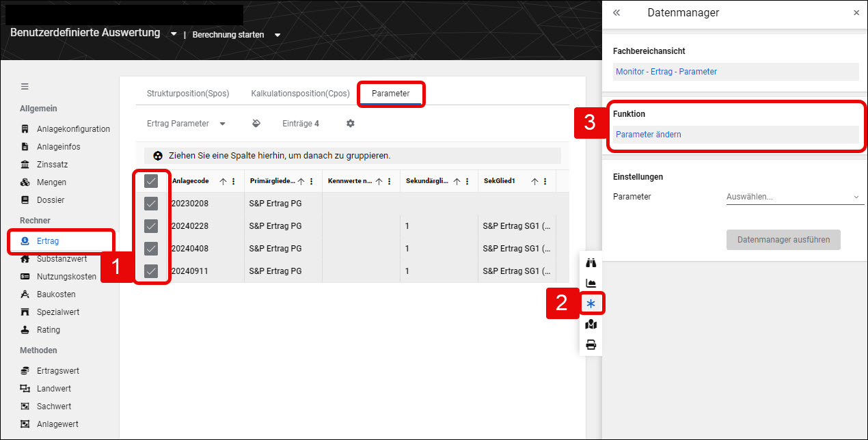Image resolution: width=868 pixels, height=440 pixels.
Task: Uncheck the row checkbox for 20230208
Action: point(152,204)
